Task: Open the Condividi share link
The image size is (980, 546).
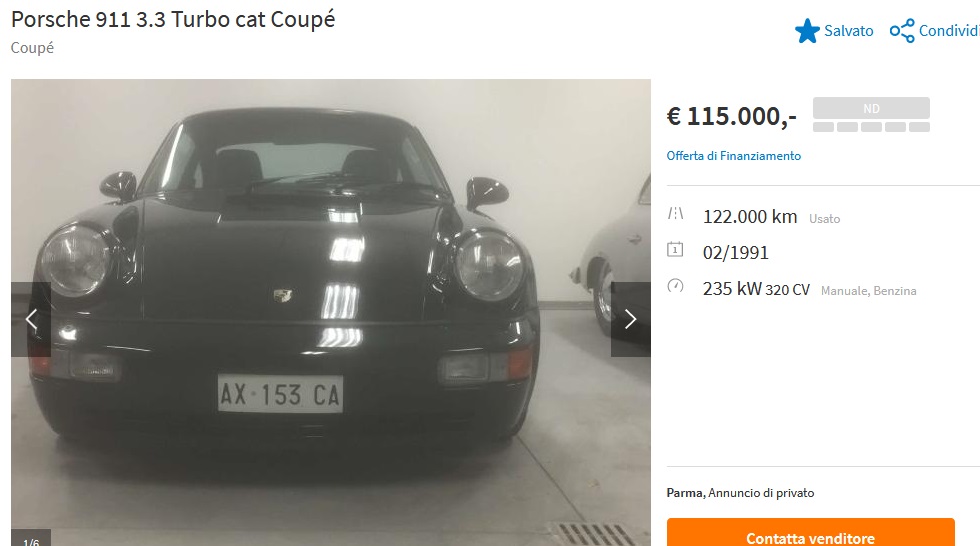Action: click(949, 31)
